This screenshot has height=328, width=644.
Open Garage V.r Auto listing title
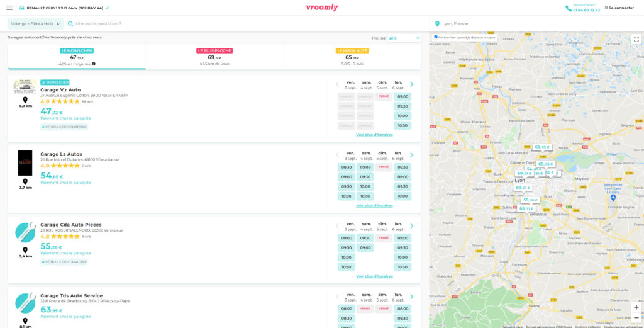60,89
